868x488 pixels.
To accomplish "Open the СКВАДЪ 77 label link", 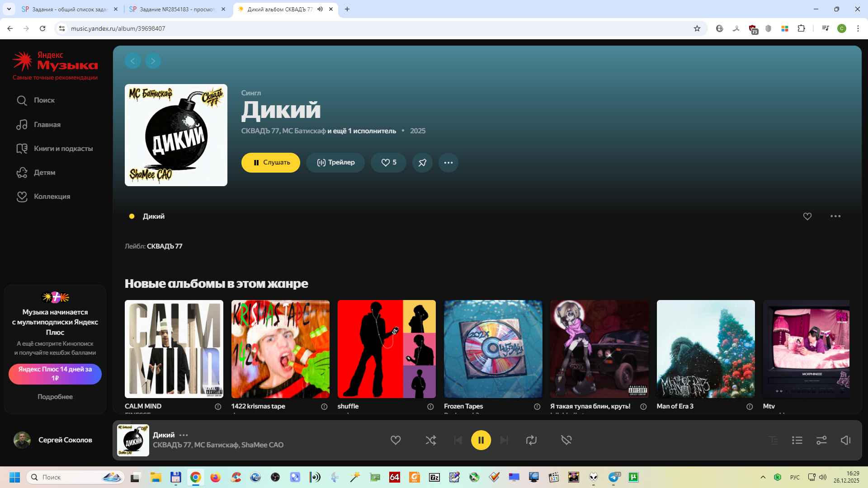I will [x=165, y=246].
